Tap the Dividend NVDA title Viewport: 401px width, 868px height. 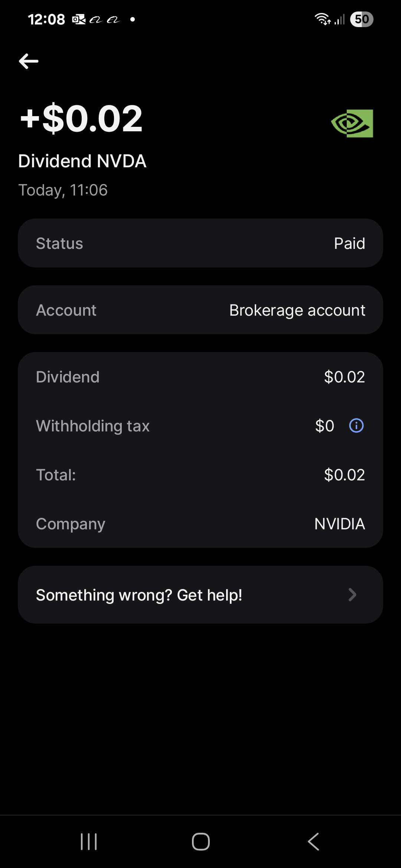coord(82,161)
